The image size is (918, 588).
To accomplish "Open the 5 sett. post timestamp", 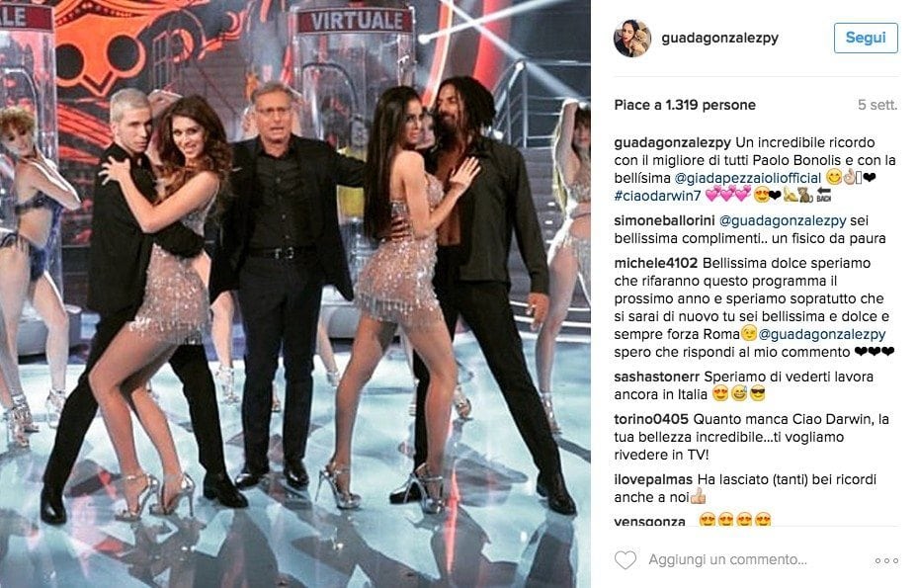I will 877,105.
